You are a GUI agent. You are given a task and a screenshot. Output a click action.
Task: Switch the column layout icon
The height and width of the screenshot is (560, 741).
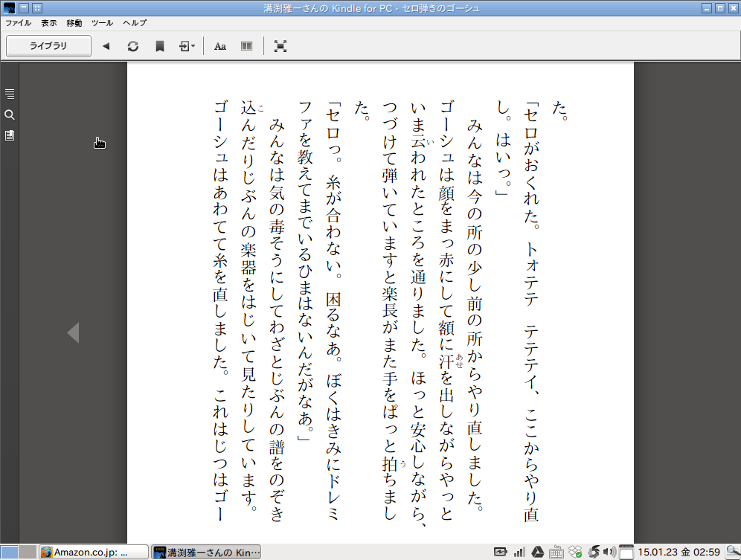click(x=247, y=46)
